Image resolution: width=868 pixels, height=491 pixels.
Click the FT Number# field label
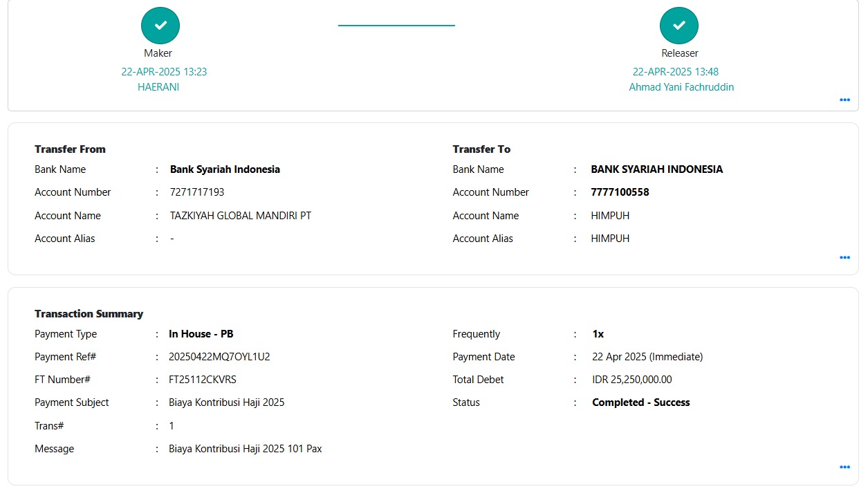click(x=62, y=380)
